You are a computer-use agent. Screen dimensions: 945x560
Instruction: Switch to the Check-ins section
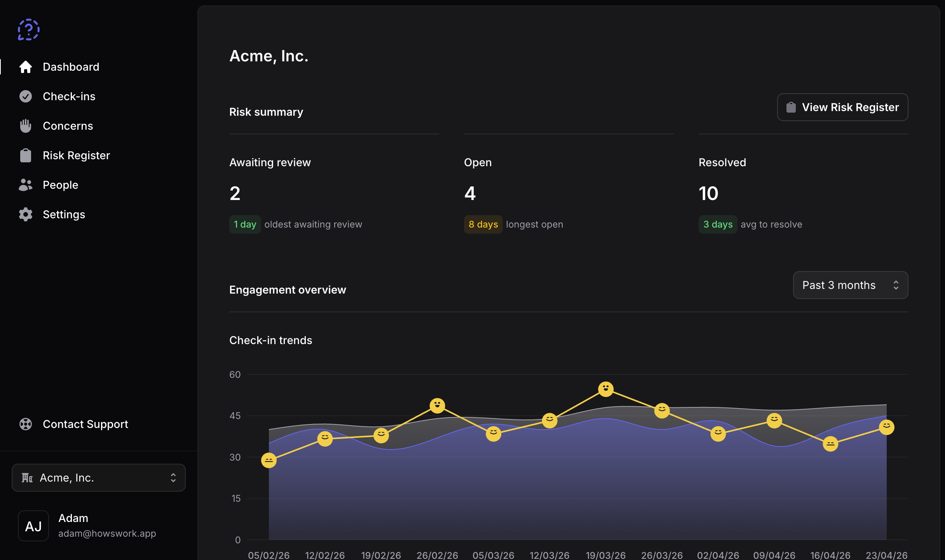tap(69, 96)
